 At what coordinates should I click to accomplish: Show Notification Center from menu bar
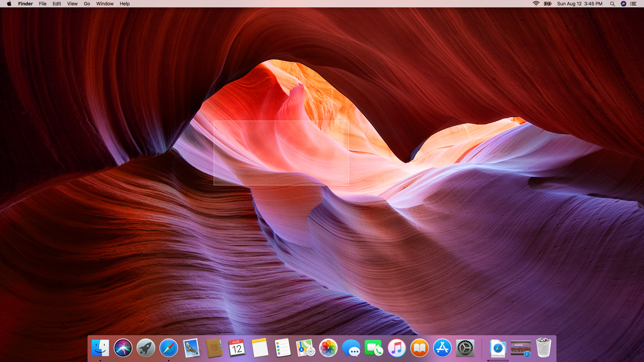click(633, 4)
